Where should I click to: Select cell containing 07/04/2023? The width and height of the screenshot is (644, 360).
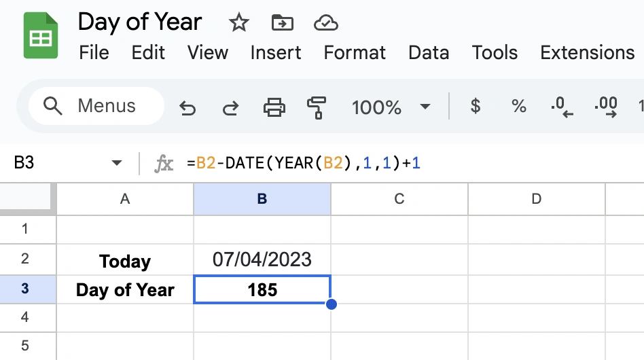pyautogui.click(x=262, y=260)
